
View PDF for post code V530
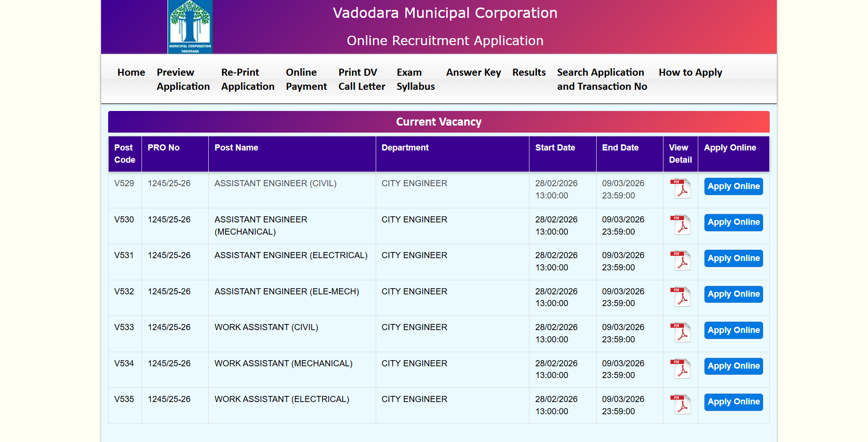680,224
